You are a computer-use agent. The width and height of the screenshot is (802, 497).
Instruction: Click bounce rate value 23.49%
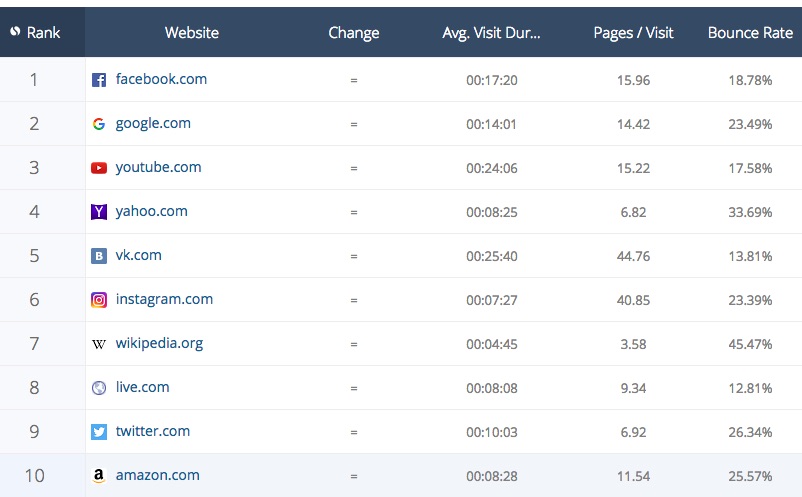tap(750, 124)
